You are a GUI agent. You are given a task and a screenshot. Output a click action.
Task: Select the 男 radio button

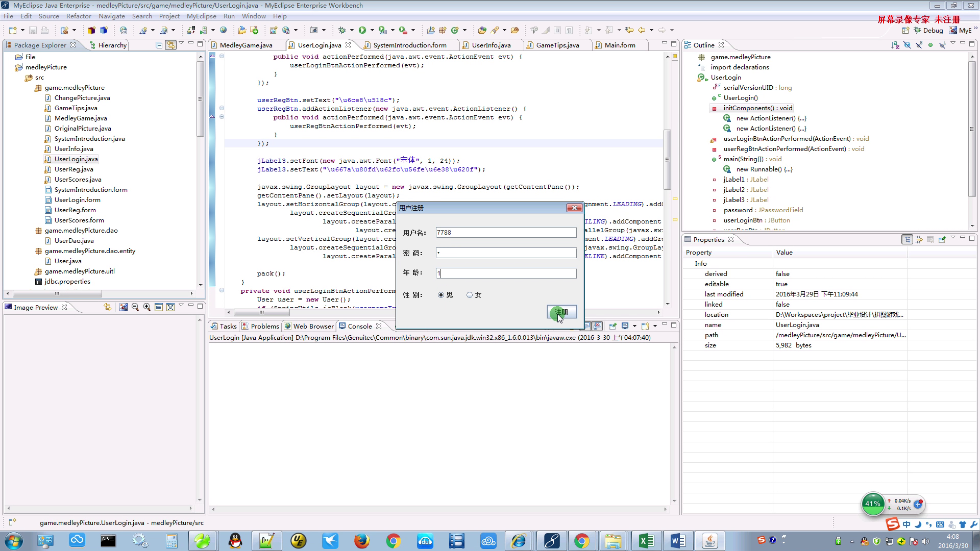[x=441, y=295]
